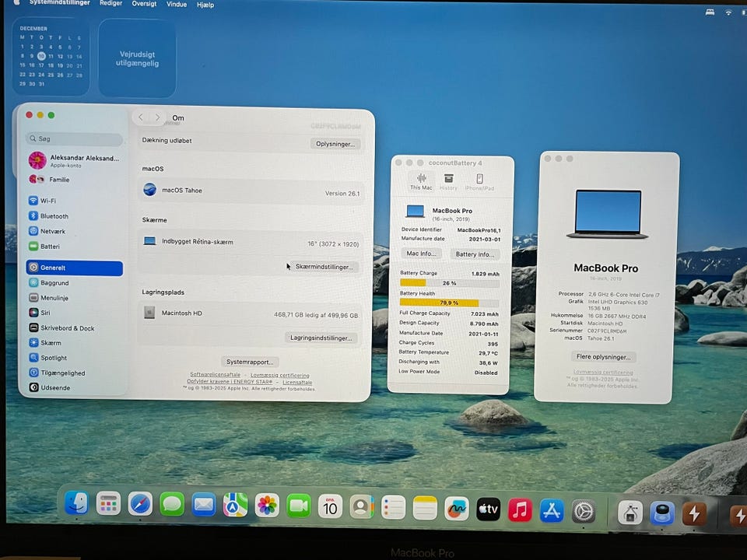This screenshot has height=560, width=747.
Task: Open Notes app in Dock
Action: 425,508
